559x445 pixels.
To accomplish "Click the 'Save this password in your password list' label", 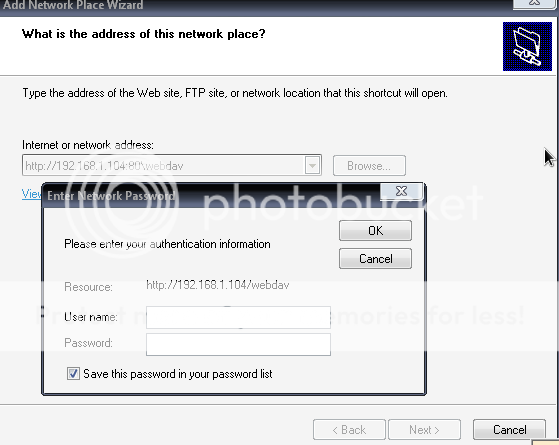I will (x=178, y=374).
